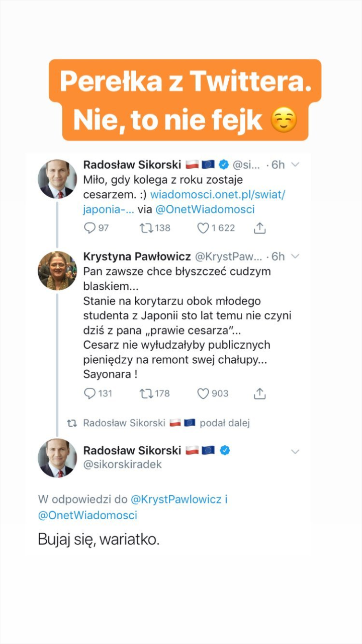
Task: Open options chevron on Pawłowicz's tweet
Action: 295,257
